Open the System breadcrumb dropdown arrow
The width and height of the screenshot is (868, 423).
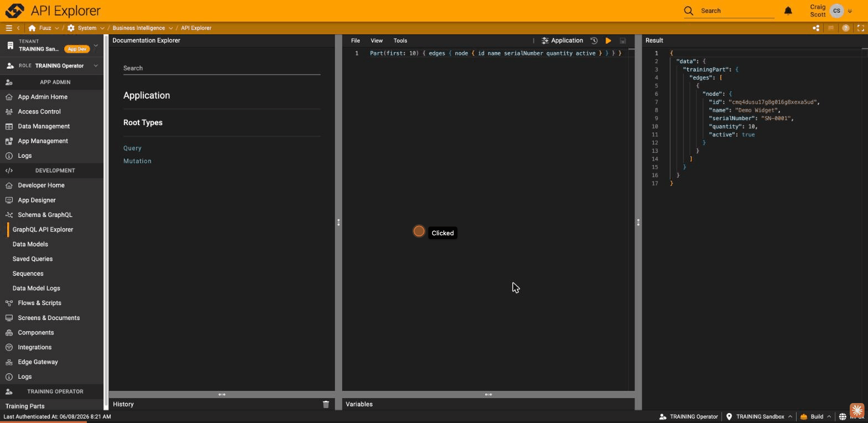(x=102, y=28)
